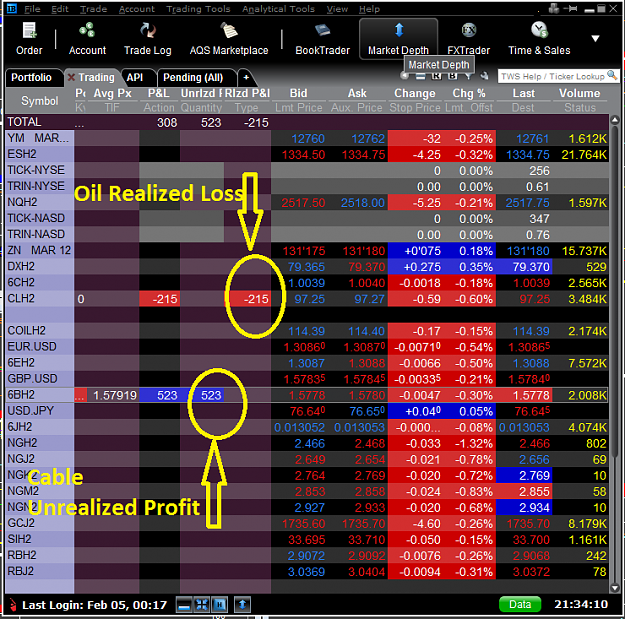Click the Last column header
Image resolution: width=625 pixels, height=619 pixels.
tap(523, 93)
